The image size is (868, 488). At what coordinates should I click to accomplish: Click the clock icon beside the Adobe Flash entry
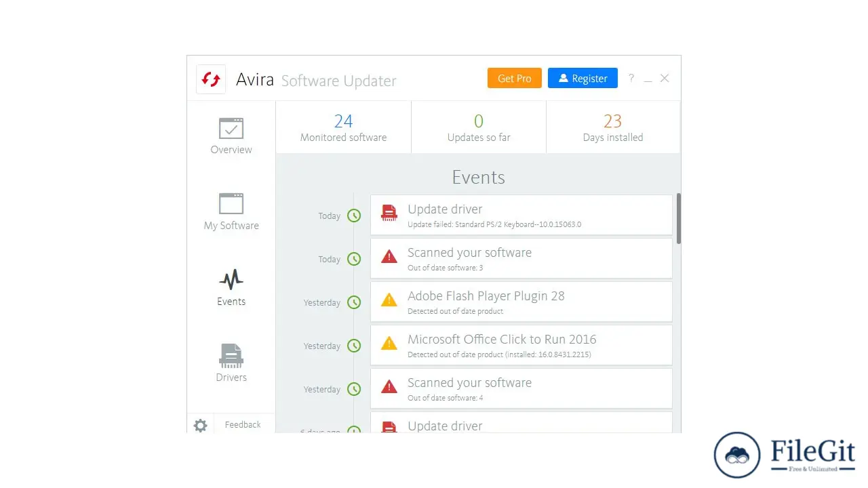pyautogui.click(x=354, y=302)
